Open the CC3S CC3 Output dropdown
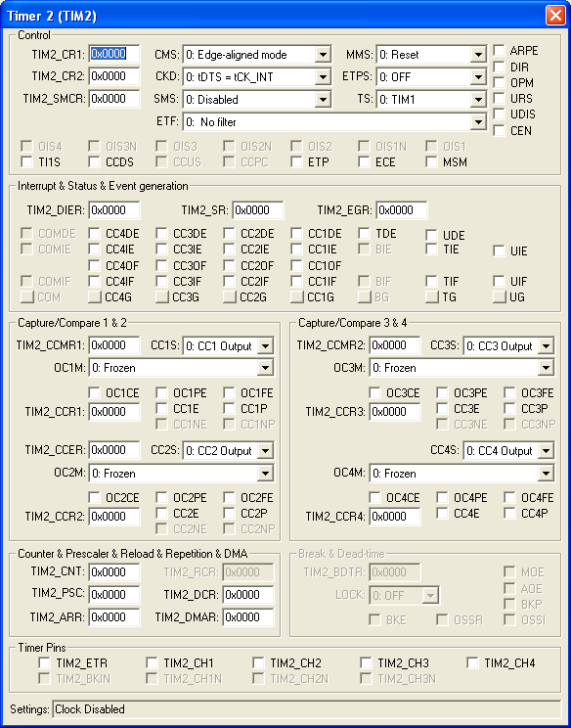The image size is (571, 728). tap(508, 346)
